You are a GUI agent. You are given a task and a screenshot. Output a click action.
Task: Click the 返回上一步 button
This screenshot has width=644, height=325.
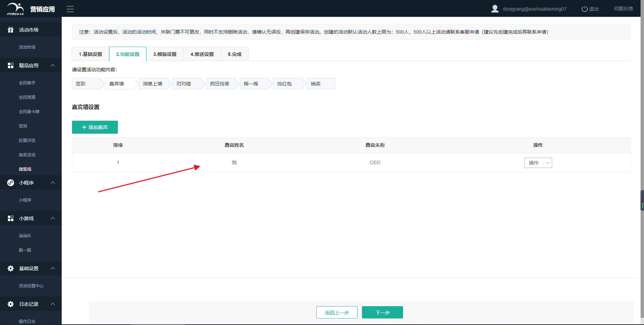(337, 312)
